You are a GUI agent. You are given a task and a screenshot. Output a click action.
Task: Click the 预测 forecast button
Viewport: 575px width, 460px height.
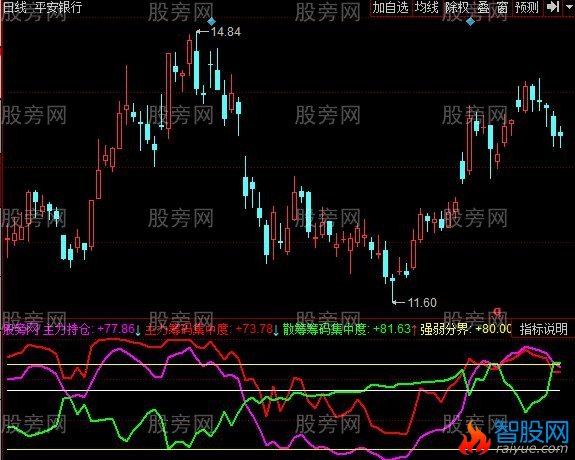[527, 7]
